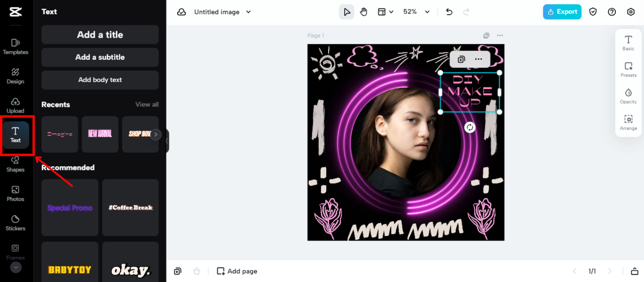Open the Design sidebar panel
This screenshot has height=282, width=644.
pyautogui.click(x=16, y=76)
